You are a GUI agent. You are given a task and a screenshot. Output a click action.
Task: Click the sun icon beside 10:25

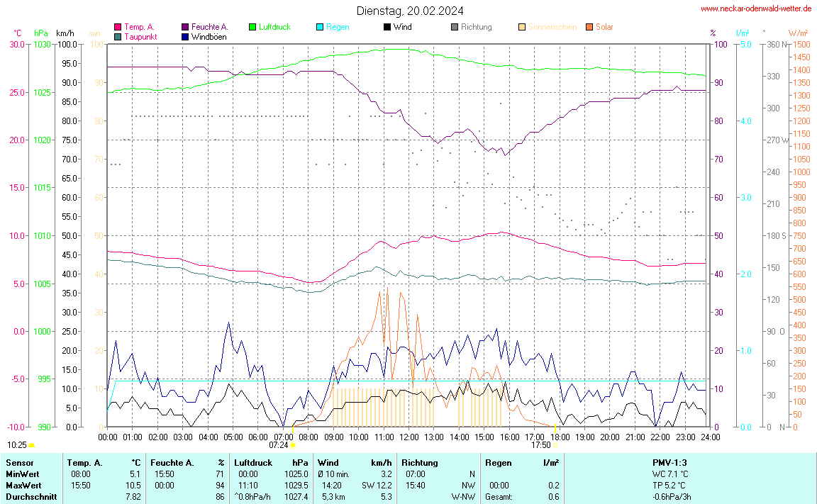click(x=32, y=445)
